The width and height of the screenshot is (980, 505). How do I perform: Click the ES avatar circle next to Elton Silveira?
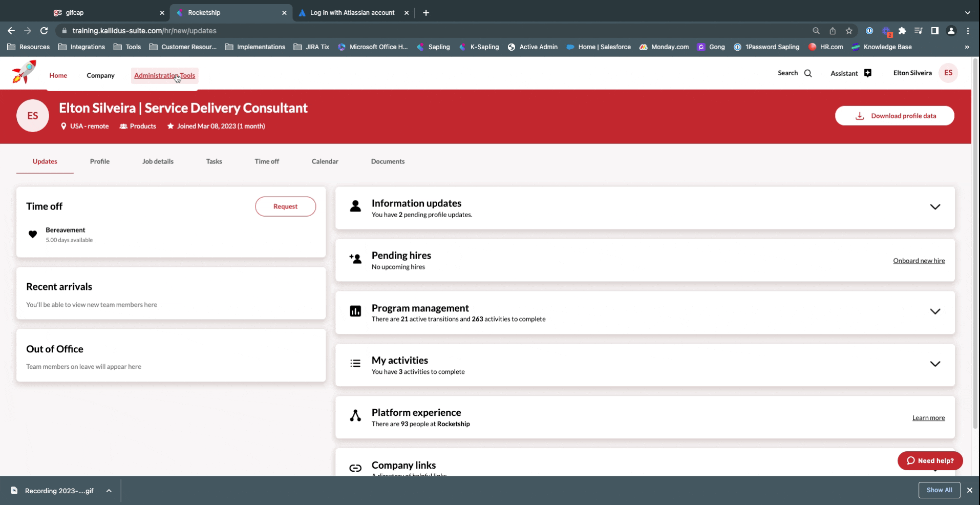pos(948,73)
